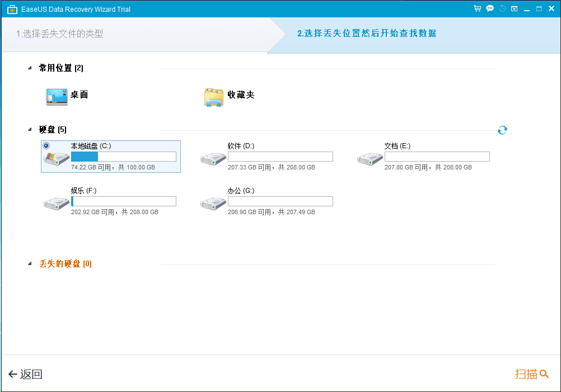
Task: Collapse the 常用位置 (2) section
Action: (x=30, y=68)
